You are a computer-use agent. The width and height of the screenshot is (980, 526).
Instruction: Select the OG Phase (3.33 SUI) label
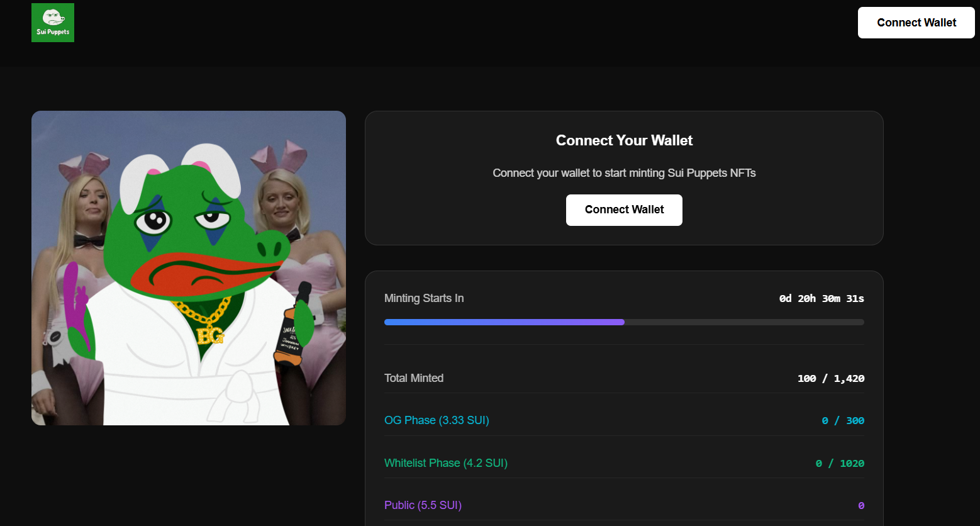pyautogui.click(x=437, y=420)
